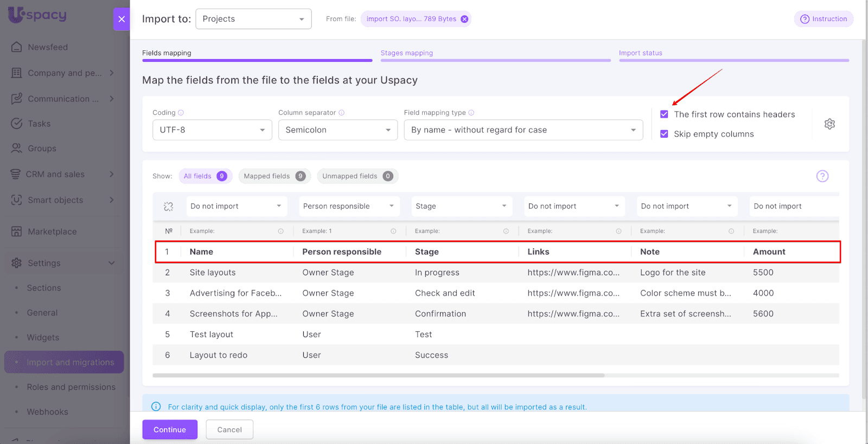Open Person responsible column mapping dropdown
This screenshot has width=868, height=444.
[x=348, y=207]
